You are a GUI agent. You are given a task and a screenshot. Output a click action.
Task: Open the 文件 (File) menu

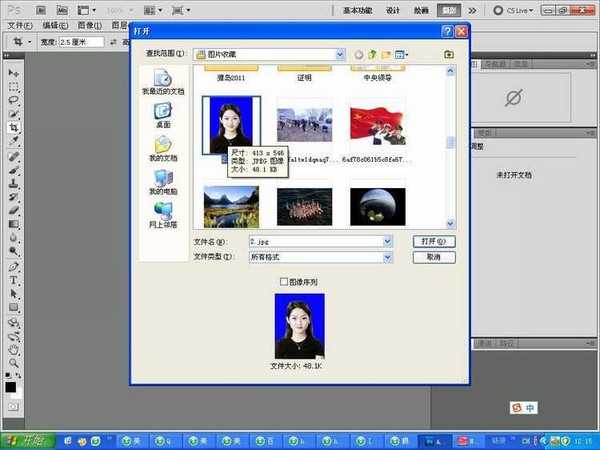coord(18,25)
